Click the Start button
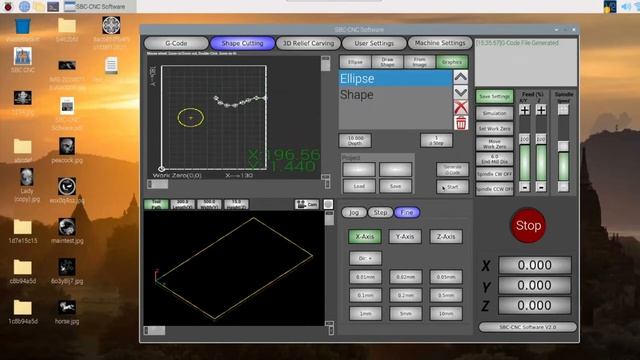 (452, 187)
